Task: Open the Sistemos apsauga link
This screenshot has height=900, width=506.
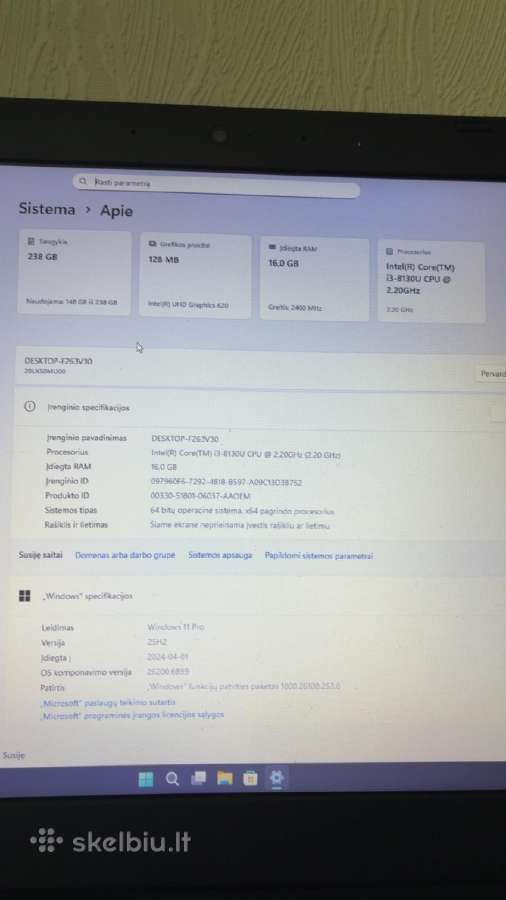Action: [220, 556]
